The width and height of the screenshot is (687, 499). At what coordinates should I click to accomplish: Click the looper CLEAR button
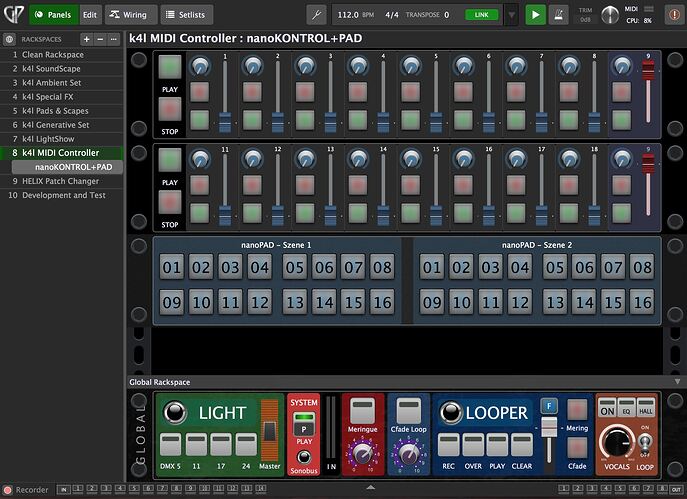pos(522,444)
